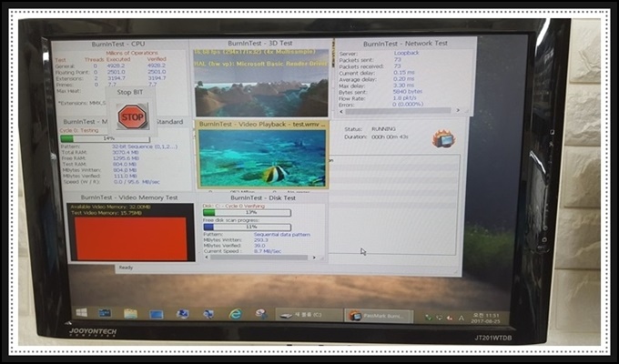Click the green tray icon
Screen dimensions: 619x364
429,318
